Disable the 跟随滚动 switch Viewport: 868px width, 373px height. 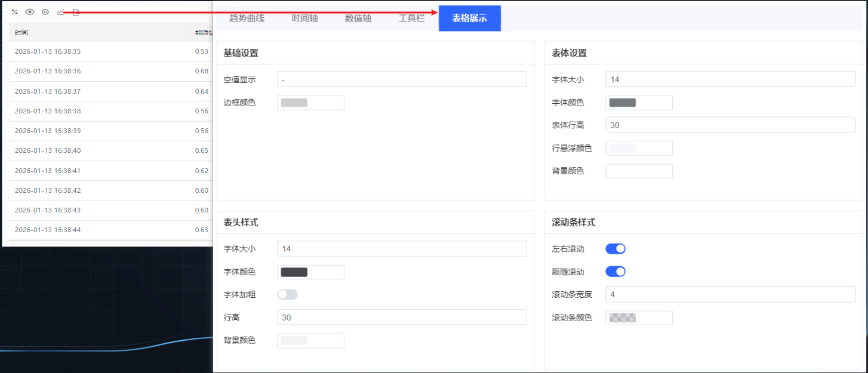[x=615, y=272]
